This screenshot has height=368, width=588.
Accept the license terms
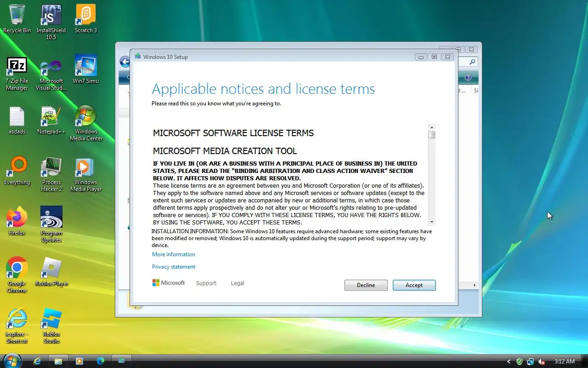[x=414, y=285]
